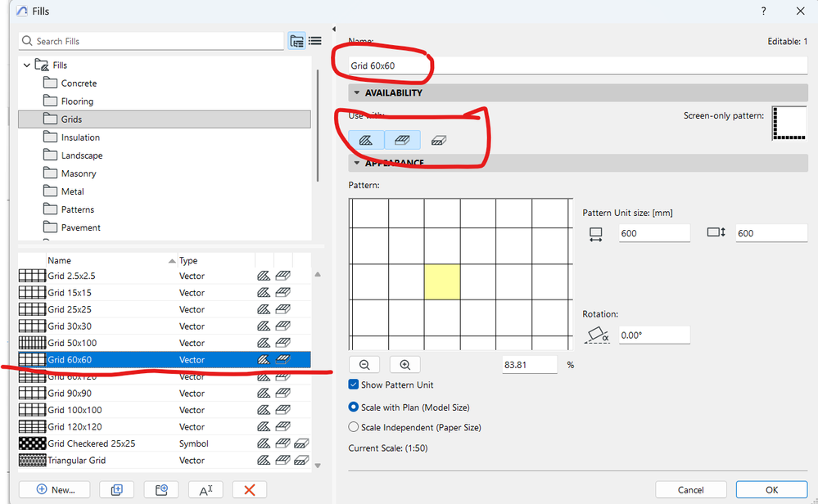Click the Name field containing Grid 60x60
Viewport: 818px width, 504px height.
tap(578, 65)
